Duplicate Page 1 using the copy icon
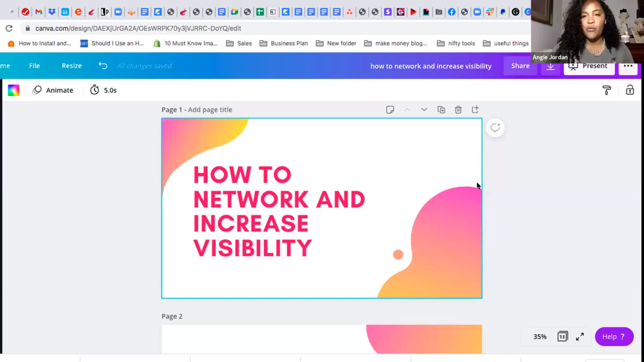Viewport: 644px width, 362px height. 441,109
